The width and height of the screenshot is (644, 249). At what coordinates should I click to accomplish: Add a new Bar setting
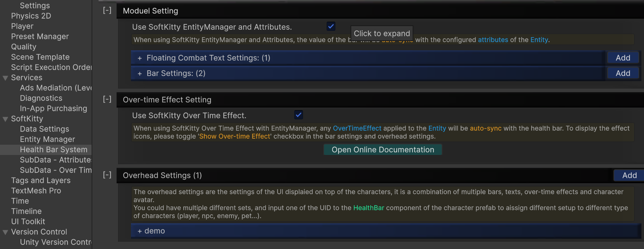tap(623, 73)
